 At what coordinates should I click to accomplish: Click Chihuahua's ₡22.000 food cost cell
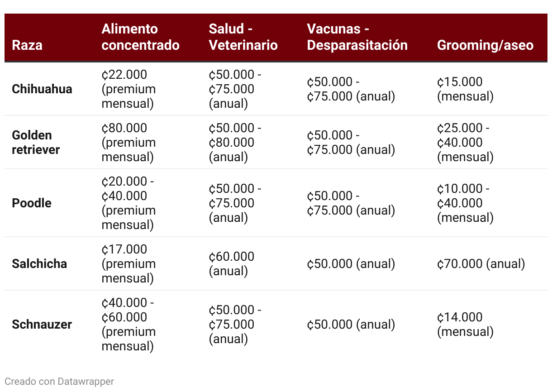tap(128, 89)
